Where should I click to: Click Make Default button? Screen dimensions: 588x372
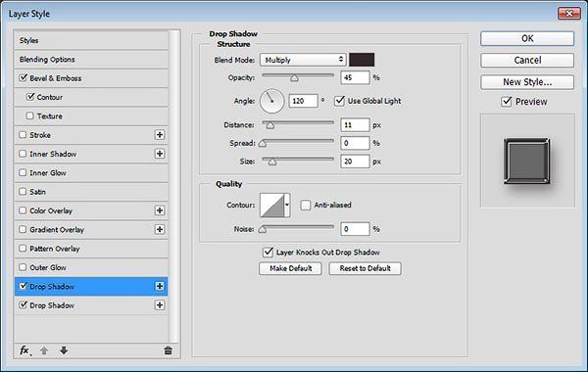tap(290, 268)
